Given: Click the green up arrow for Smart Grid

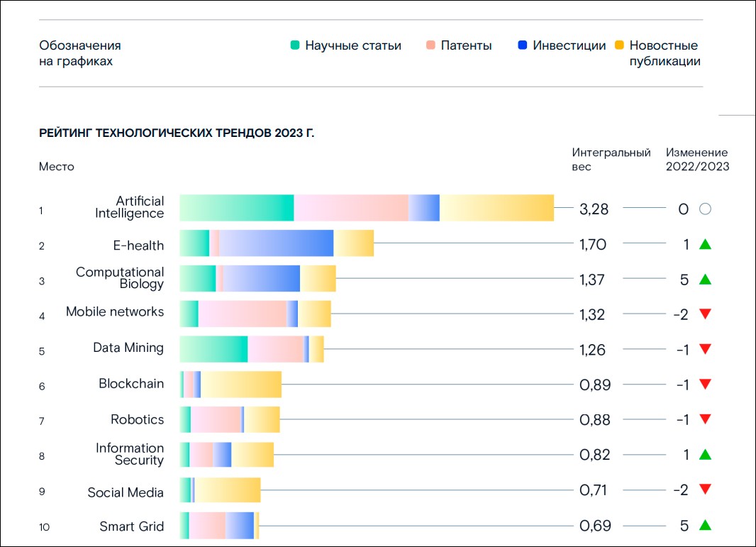Looking at the screenshot, I should (706, 525).
